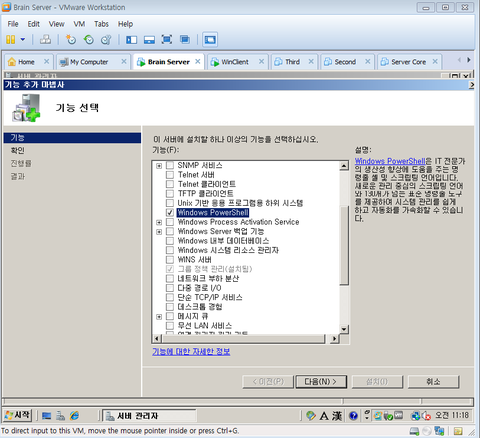Open the View menu
480x438 pixels.
tap(56, 24)
